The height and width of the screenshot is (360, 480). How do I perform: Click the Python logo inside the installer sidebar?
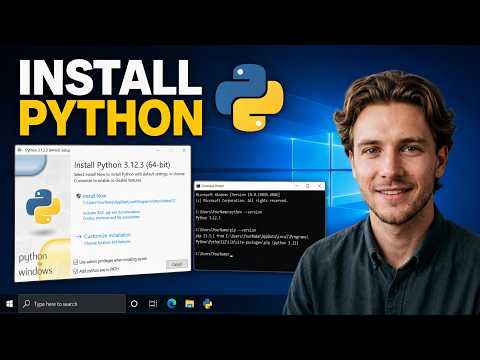[43, 206]
